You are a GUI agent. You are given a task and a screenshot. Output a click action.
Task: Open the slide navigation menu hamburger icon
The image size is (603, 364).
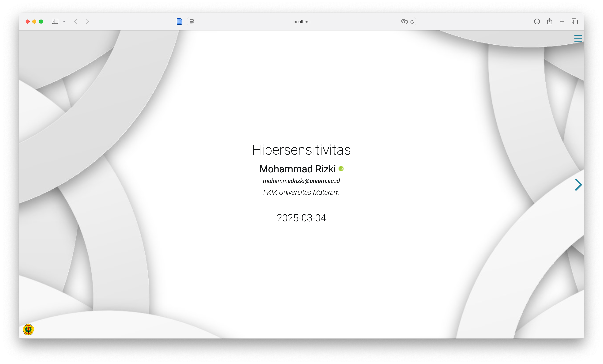pos(578,38)
